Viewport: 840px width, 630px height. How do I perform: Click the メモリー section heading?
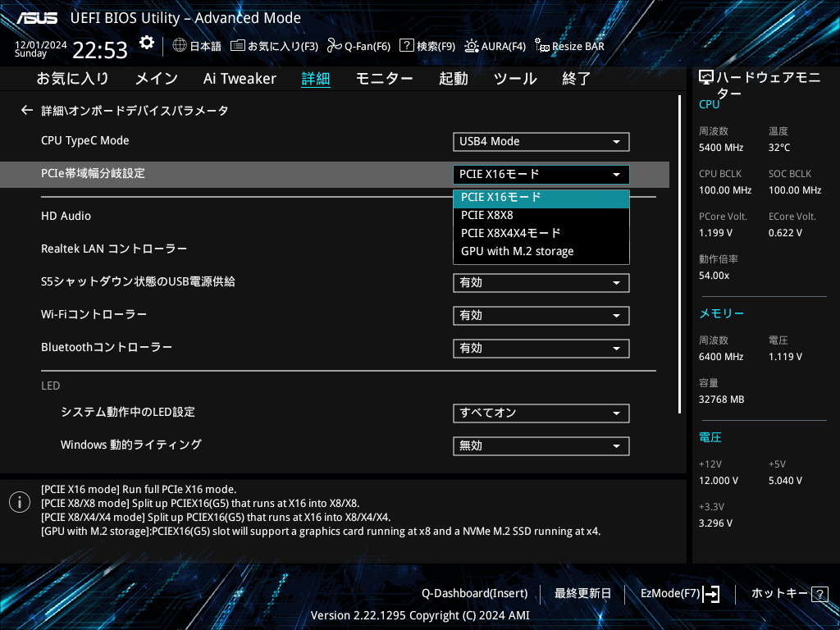coord(722,313)
